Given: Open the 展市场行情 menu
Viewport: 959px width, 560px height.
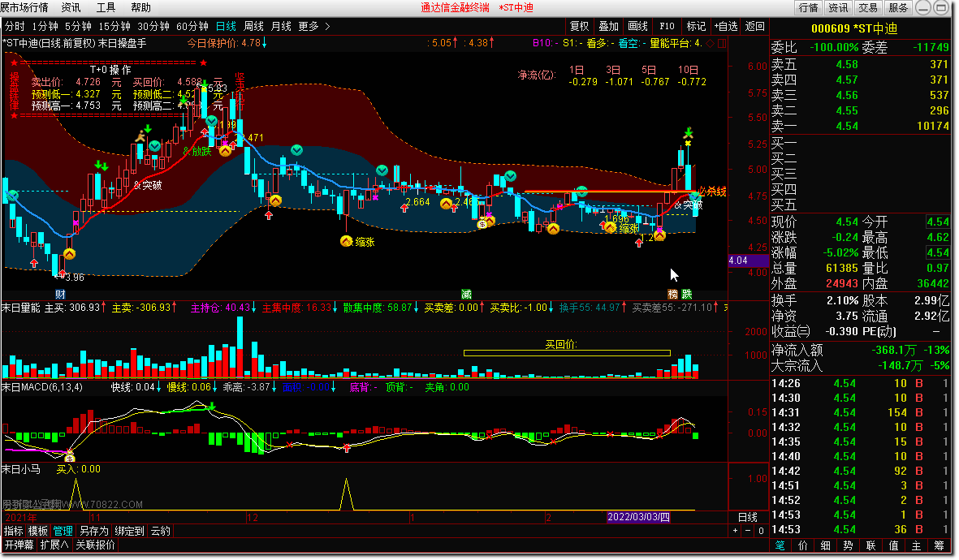Looking at the screenshot, I should (24, 7).
